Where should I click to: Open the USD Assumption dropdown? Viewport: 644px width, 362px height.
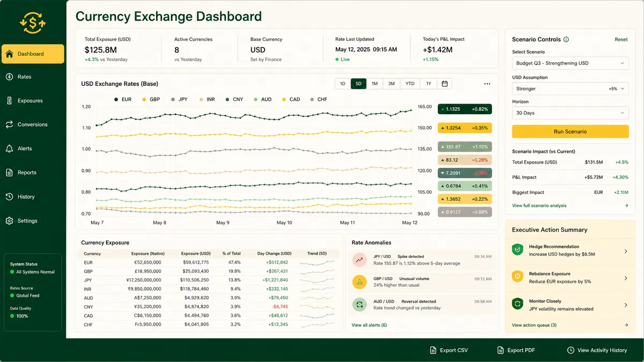pyautogui.click(x=570, y=88)
